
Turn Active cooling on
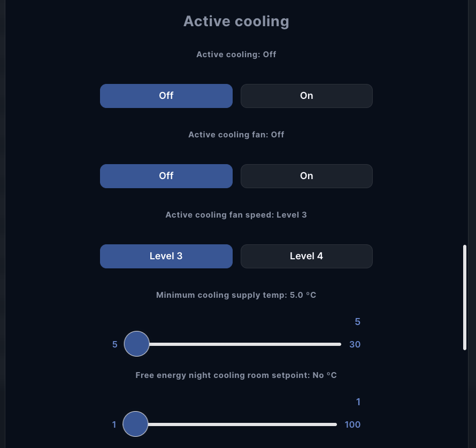pos(306,96)
